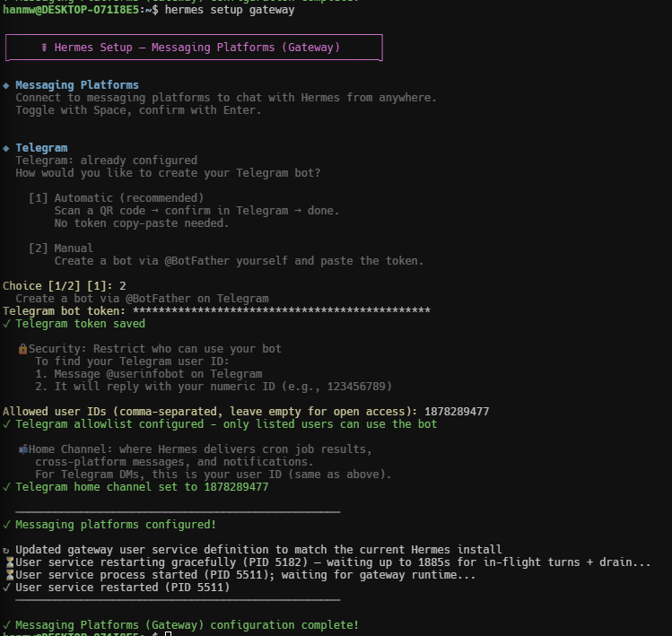Select the '[1] Automatic (recommended)' option text
672x636 pixels.
click(x=116, y=198)
